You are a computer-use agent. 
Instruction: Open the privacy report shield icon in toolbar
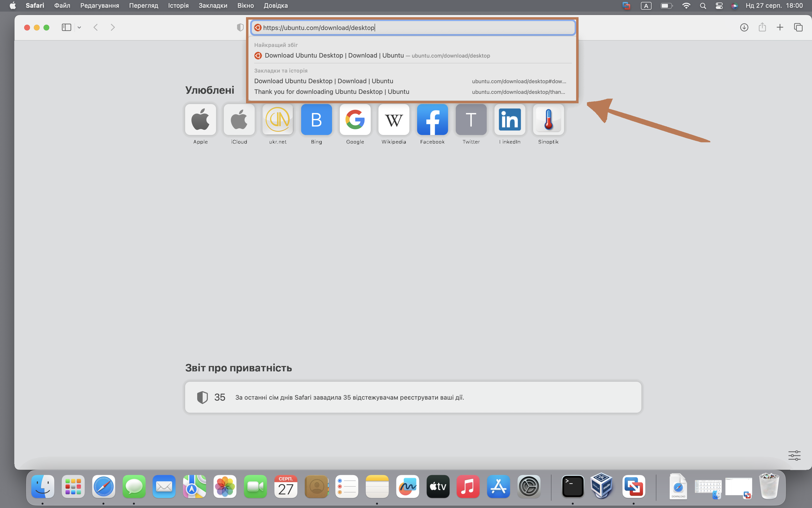(x=240, y=28)
